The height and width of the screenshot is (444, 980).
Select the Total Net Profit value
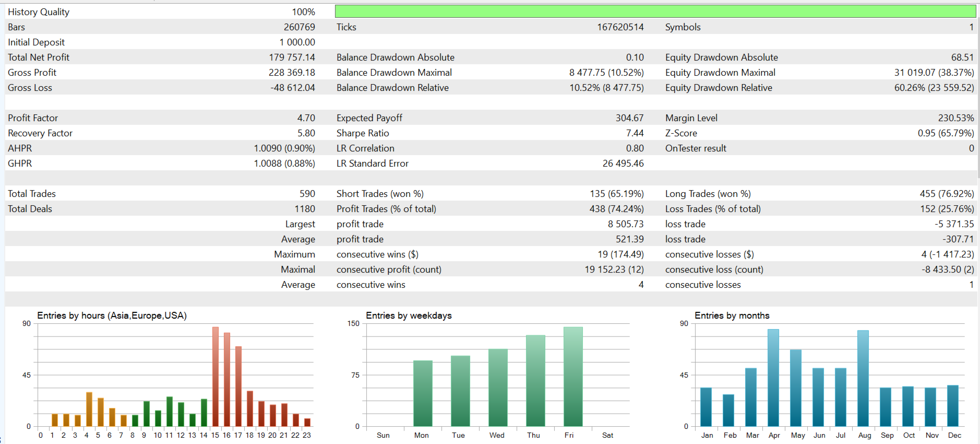[292, 57]
